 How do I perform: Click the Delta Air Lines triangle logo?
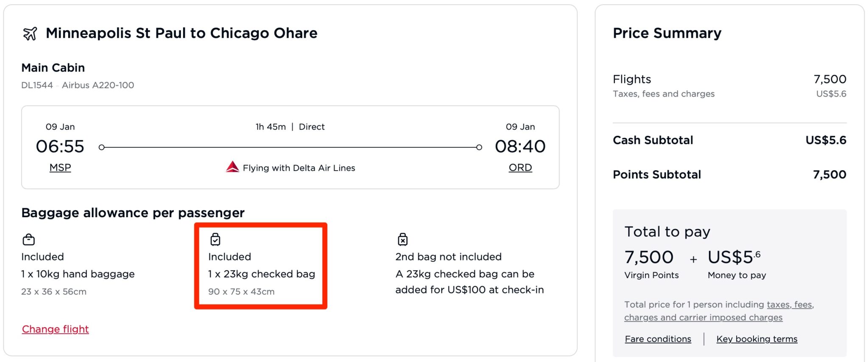click(233, 166)
